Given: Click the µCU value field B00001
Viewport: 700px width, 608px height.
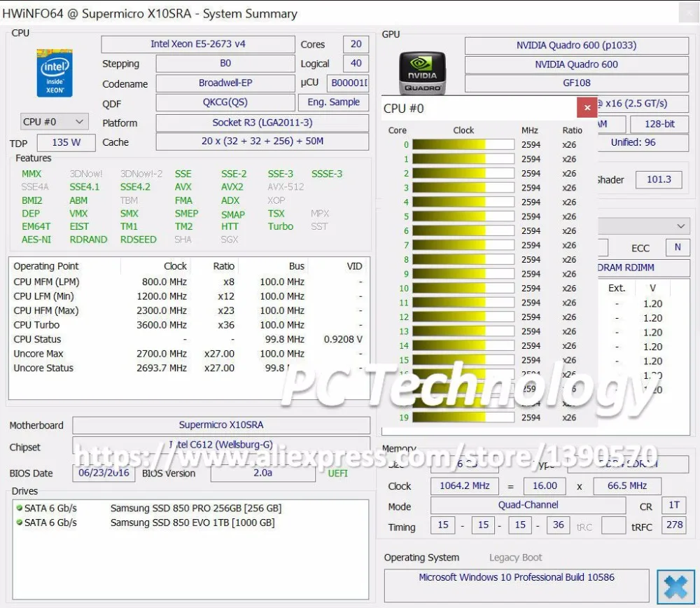Looking at the screenshot, I should pyautogui.click(x=348, y=83).
